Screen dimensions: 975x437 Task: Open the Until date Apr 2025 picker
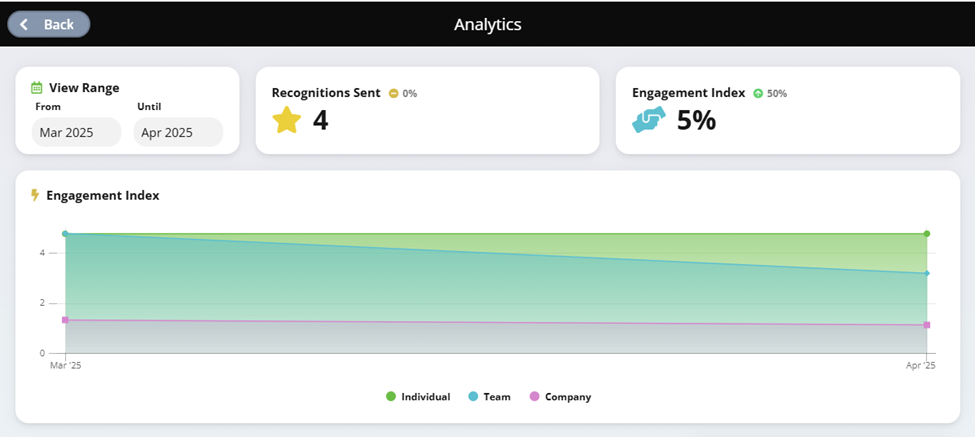(x=178, y=132)
